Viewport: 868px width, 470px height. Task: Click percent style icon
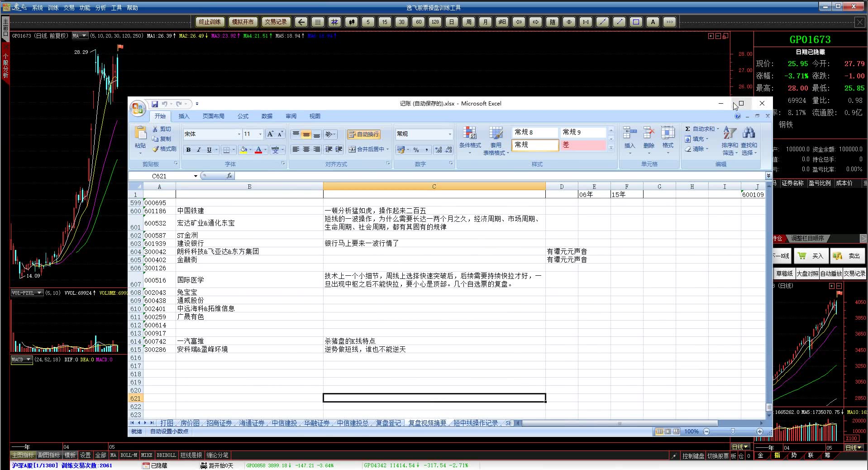[x=416, y=150]
